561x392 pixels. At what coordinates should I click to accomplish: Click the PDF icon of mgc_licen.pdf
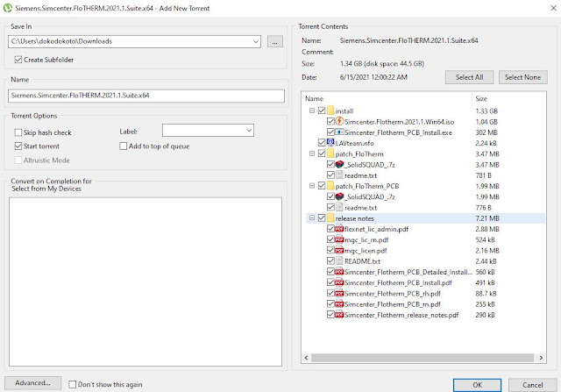tap(339, 250)
